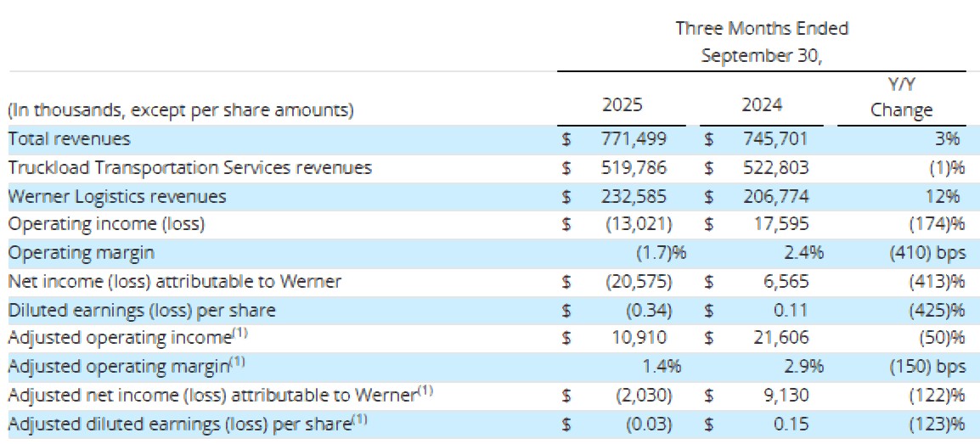Select the 519,786 truckload value
This screenshot has width=980, height=444.
[634, 167]
